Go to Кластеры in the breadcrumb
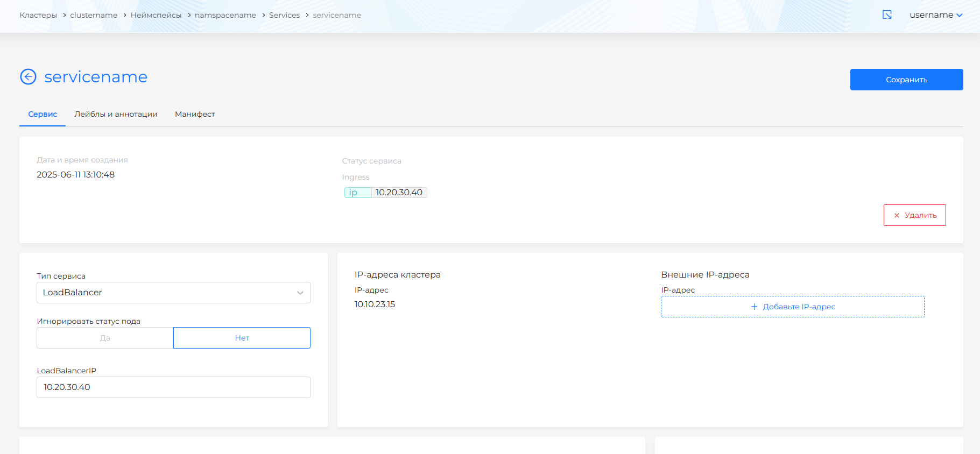980x454 pixels. click(38, 15)
